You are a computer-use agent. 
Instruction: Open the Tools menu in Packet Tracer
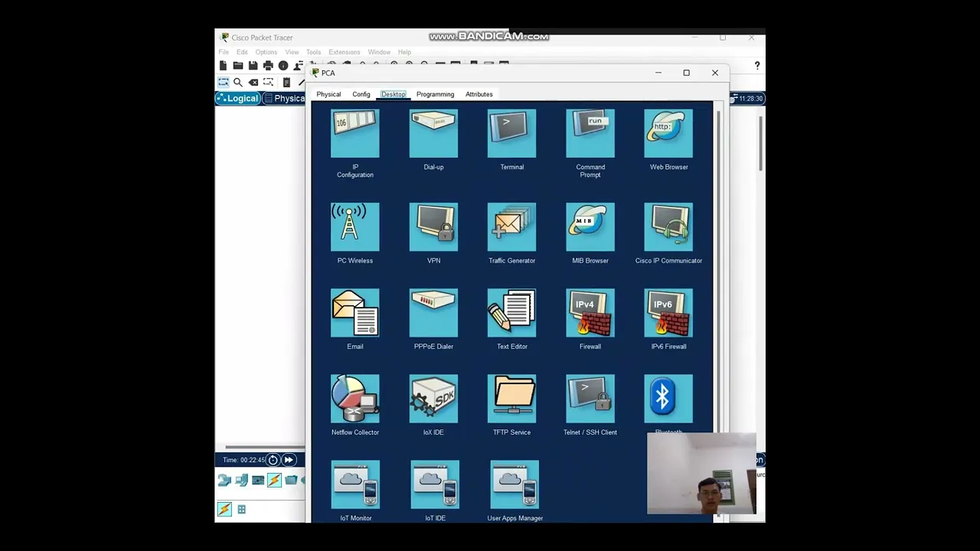pyautogui.click(x=314, y=52)
